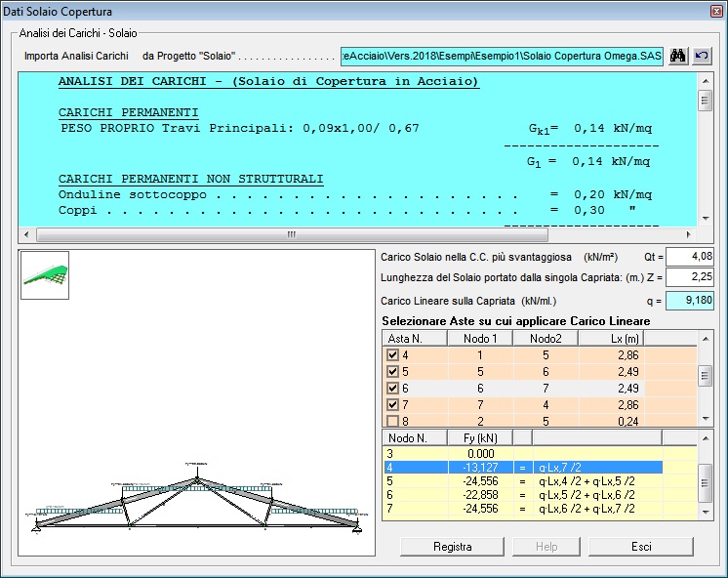Click the load analysis scroll down arrow
The height and width of the screenshot is (578, 728).
(706, 219)
